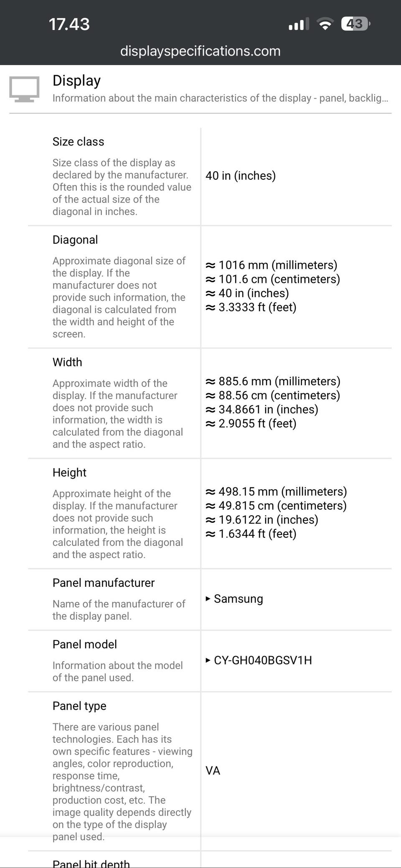
Task: Click the arrow marker before Samsung
Action: click(208, 598)
